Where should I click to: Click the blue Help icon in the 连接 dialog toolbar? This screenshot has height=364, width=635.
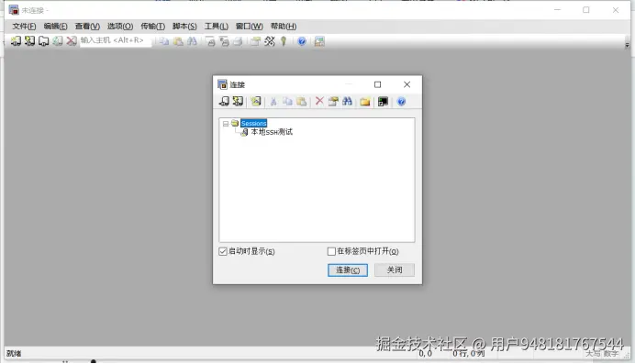pos(401,102)
